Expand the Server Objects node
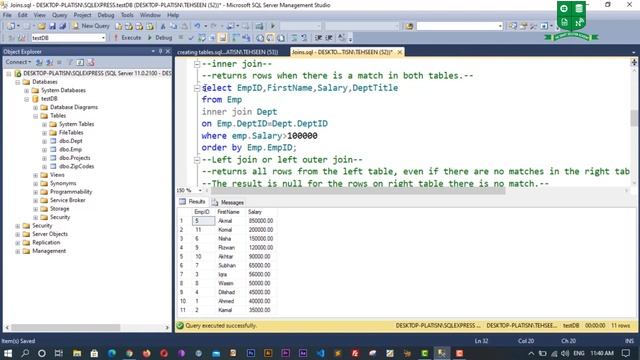Screen dimensions: 640x360 pyautogui.click(x=18, y=234)
